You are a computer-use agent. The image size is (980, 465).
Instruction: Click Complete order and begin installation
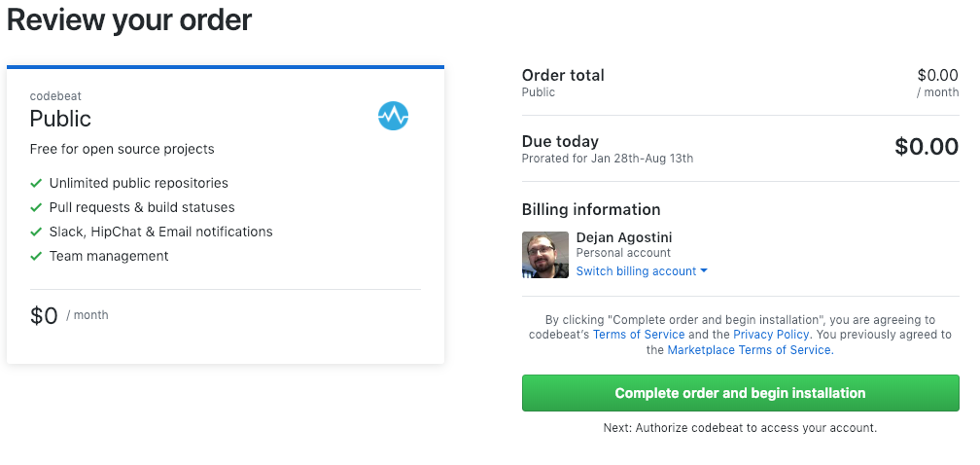740,393
